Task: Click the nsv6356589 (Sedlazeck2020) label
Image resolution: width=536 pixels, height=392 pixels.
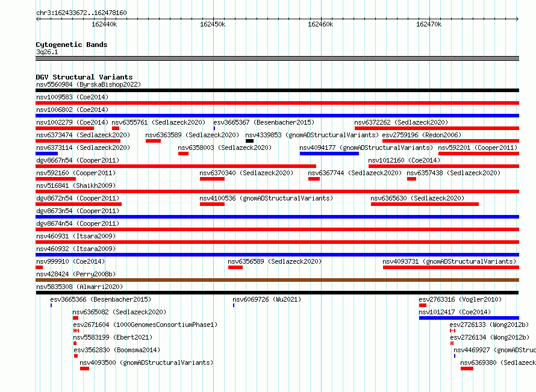Action: point(275,261)
